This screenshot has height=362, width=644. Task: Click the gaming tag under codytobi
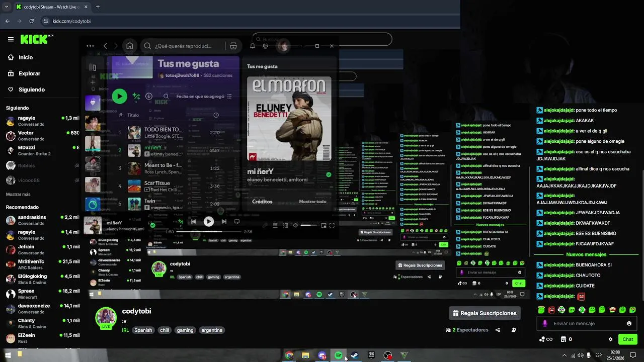pyautogui.click(x=185, y=330)
